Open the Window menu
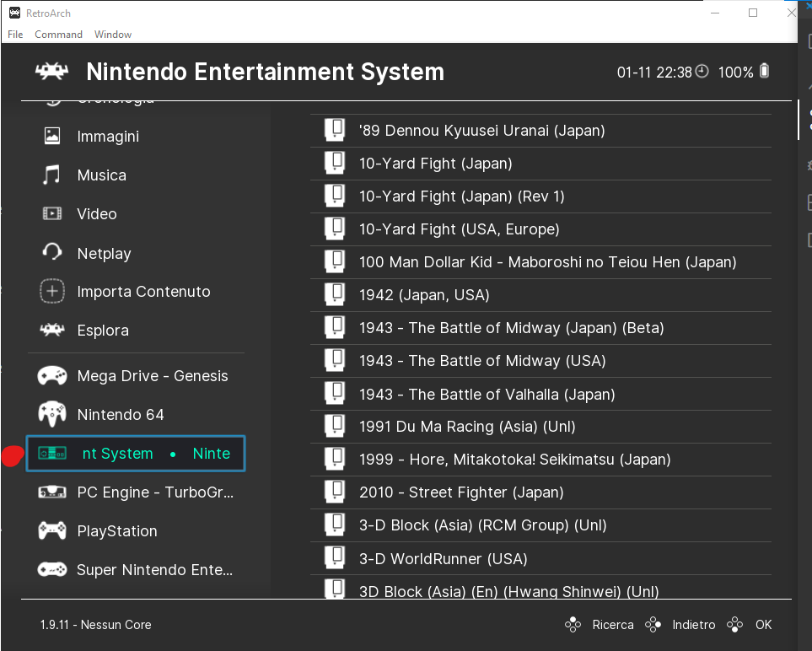 pos(113,35)
